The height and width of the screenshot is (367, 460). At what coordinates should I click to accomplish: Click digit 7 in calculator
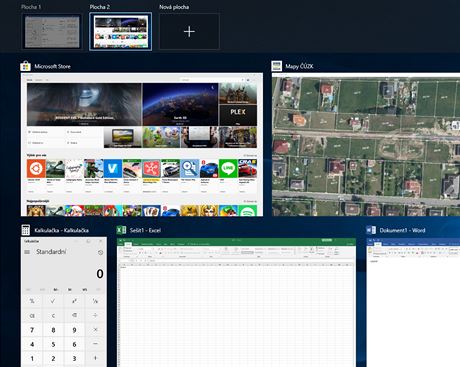pyautogui.click(x=32, y=330)
